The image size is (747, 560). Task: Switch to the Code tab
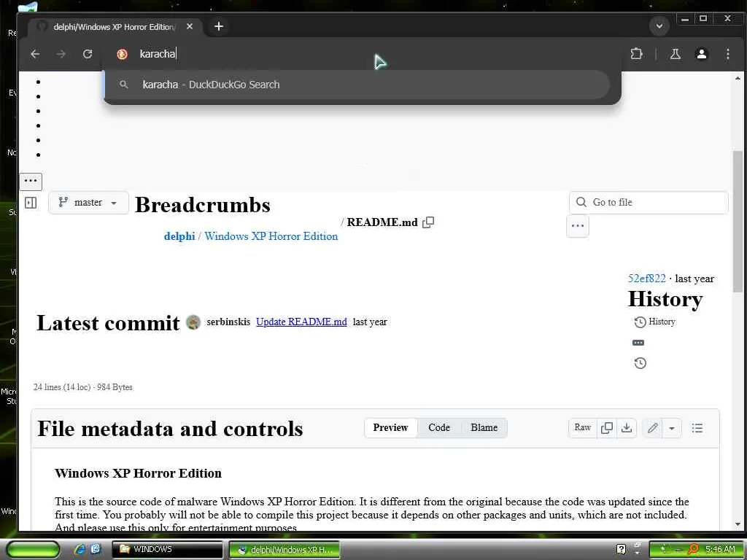pyautogui.click(x=438, y=427)
